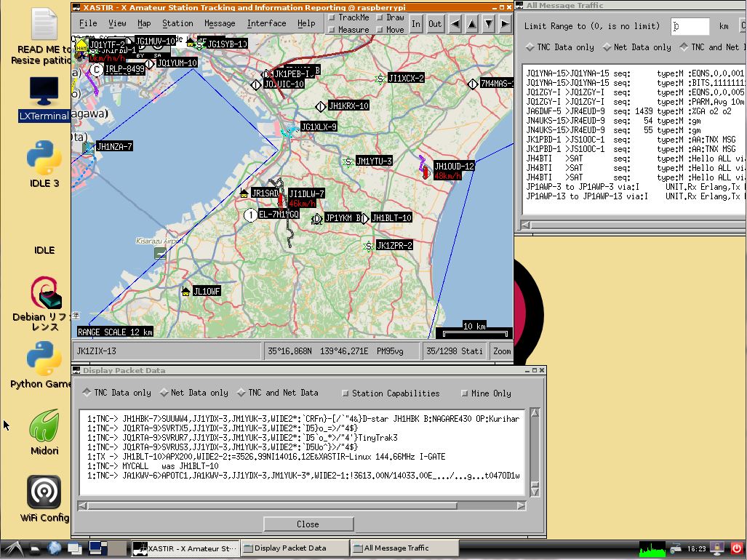
Task: Open the LXTerminal desktop icon
Action: tap(44, 92)
